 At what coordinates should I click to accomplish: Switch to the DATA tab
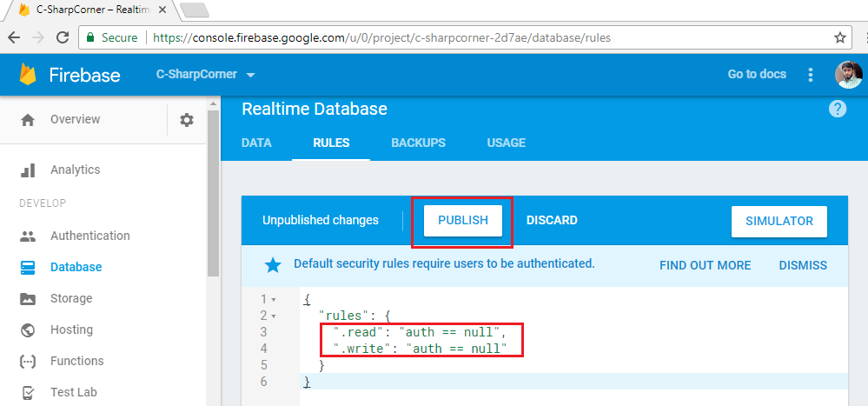[x=256, y=143]
